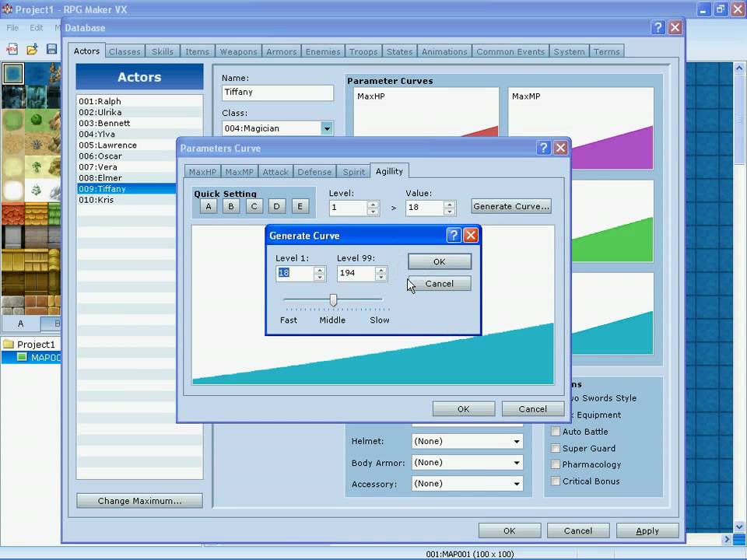Select the green bush tile in the palette
747x560 pixels.
tap(37, 119)
